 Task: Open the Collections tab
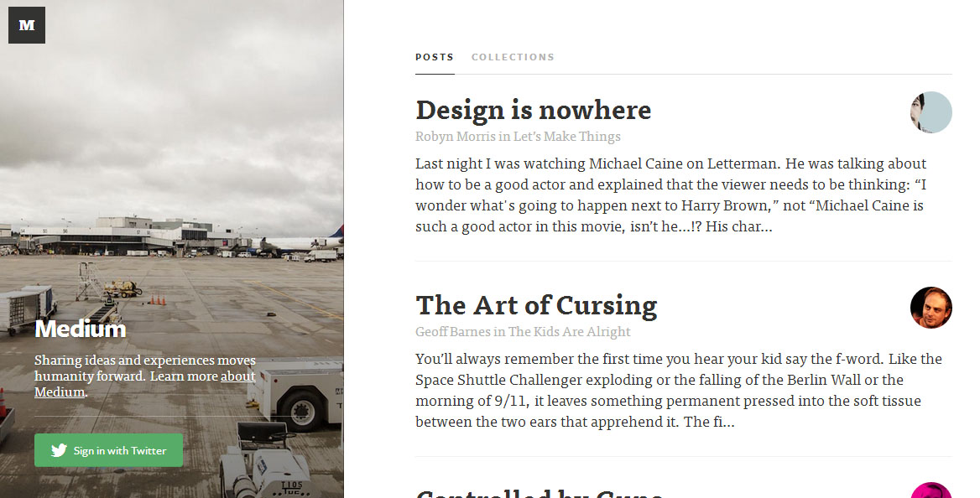click(x=513, y=57)
